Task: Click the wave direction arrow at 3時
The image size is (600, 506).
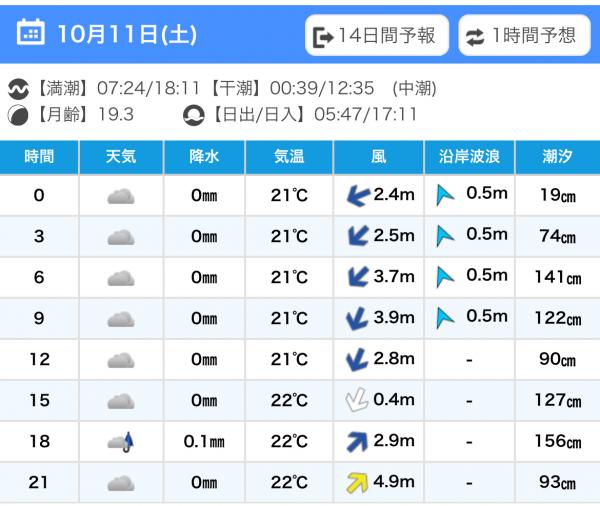Action: tap(445, 236)
